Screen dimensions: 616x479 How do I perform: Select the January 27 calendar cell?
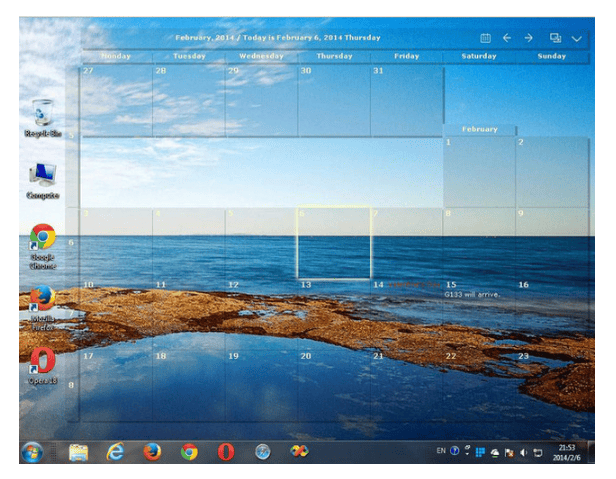pos(116,101)
